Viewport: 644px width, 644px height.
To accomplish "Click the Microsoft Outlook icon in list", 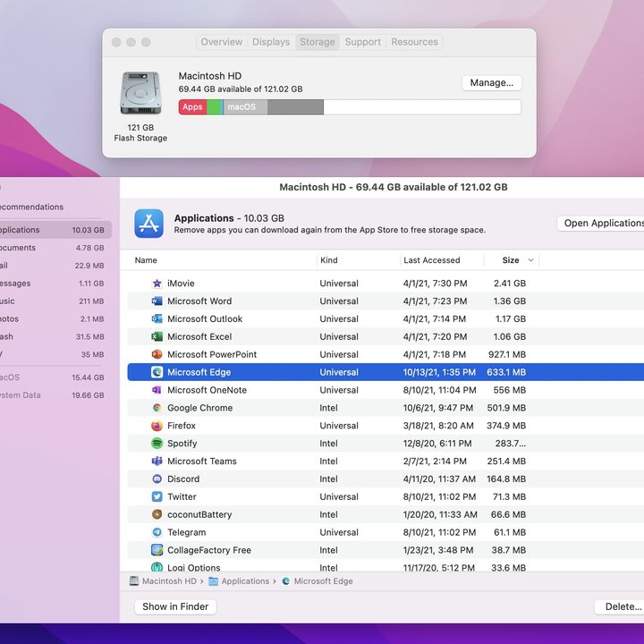I will click(x=157, y=318).
